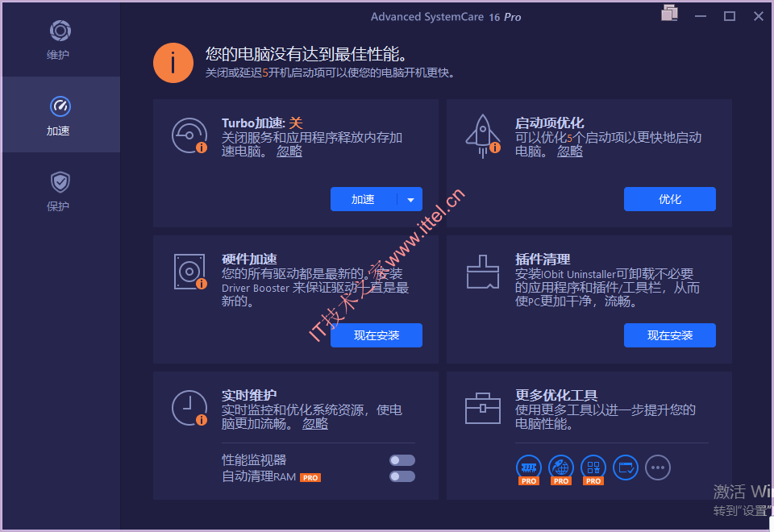774x532 pixels.
Task: Click the 性能监视器 label
Action: click(x=254, y=460)
